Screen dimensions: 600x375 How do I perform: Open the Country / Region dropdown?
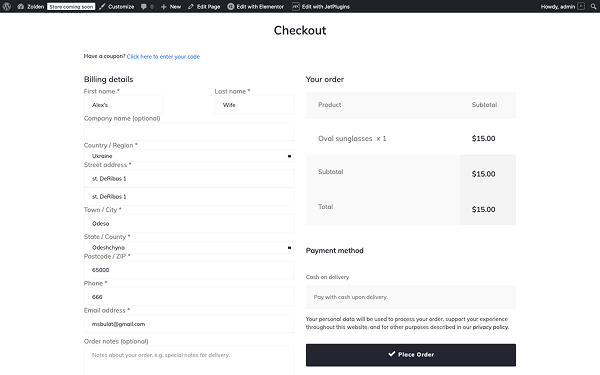click(x=189, y=156)
